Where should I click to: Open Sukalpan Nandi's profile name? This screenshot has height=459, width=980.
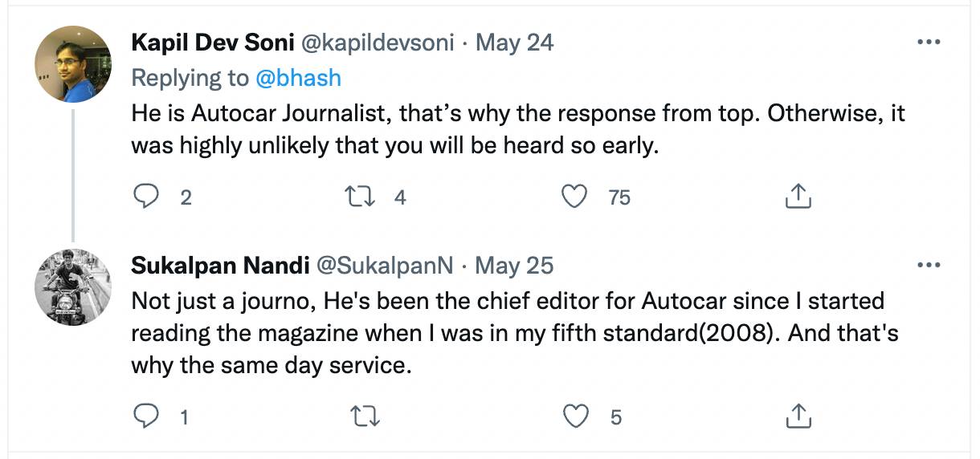point(219,265)
